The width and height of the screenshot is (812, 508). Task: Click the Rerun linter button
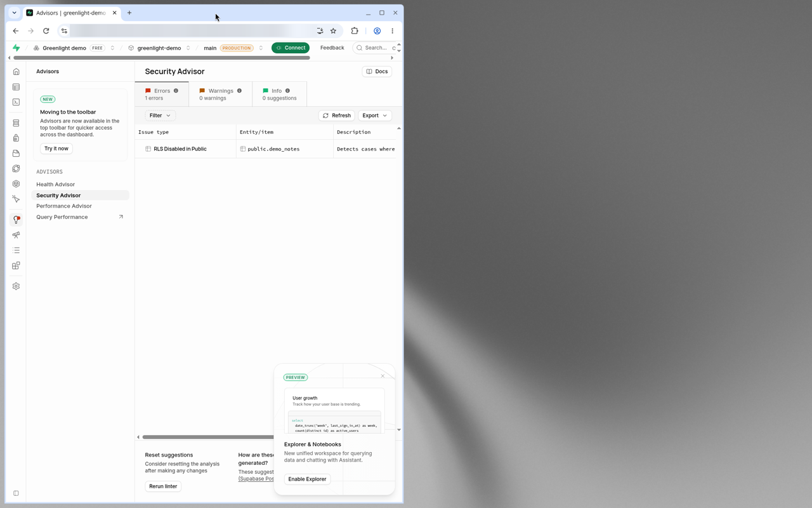(163, 486)
